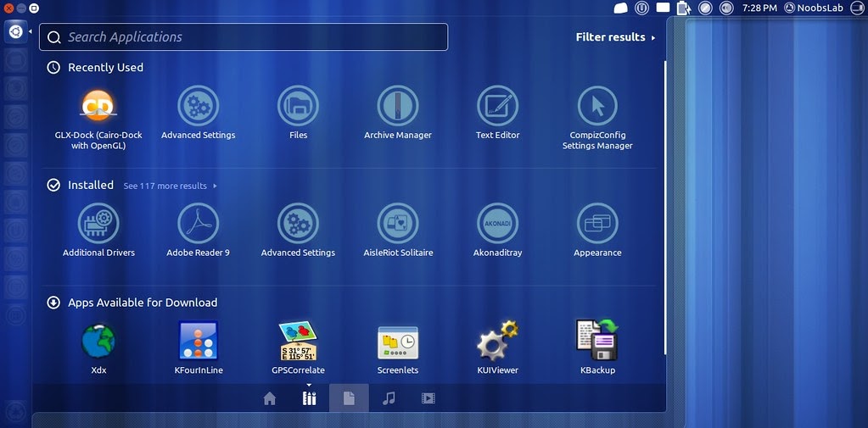Expand Filter results
The height and width of the screenshot is (428, 868).
pos(615,37)
